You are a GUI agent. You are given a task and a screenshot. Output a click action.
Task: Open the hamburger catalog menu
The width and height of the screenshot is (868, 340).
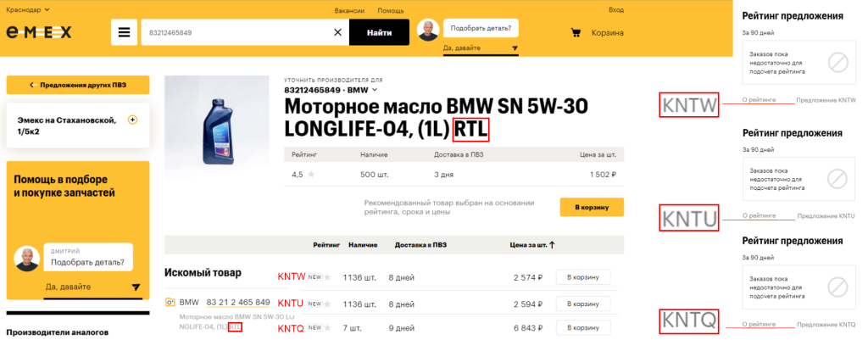124,33
